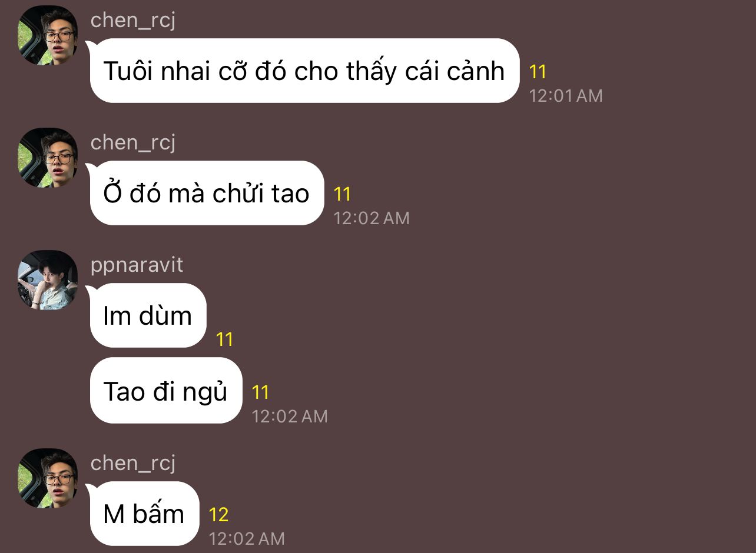This screenshot has height=553, width=756.
Task: Click chen_rcj name above "Ở đó mà chửi tao"
Action: [133, 142]
